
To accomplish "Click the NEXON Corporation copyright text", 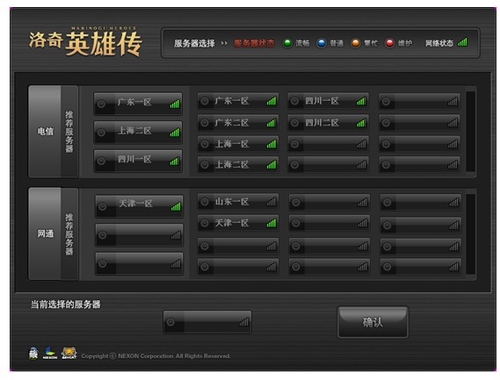I will 156,356.
